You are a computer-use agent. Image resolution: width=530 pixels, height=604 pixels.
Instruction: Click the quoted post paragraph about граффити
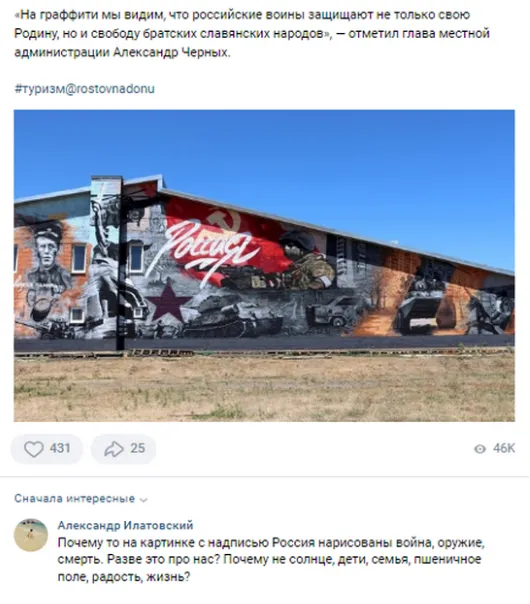click(252, 34)
